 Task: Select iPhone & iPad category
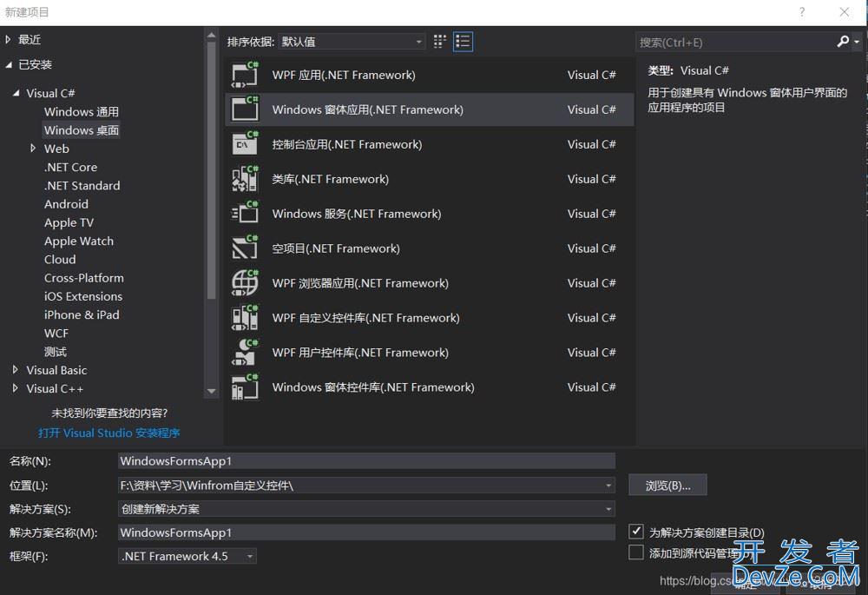click(82, 314)
